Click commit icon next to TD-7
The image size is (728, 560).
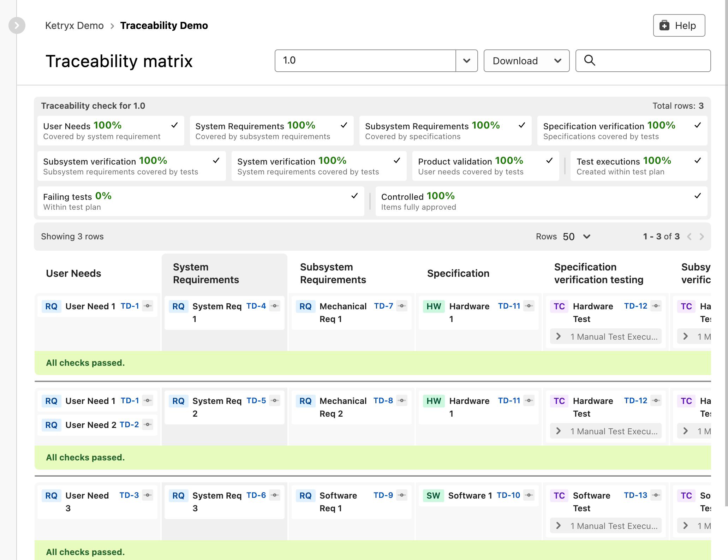click(x=402, y=306)
